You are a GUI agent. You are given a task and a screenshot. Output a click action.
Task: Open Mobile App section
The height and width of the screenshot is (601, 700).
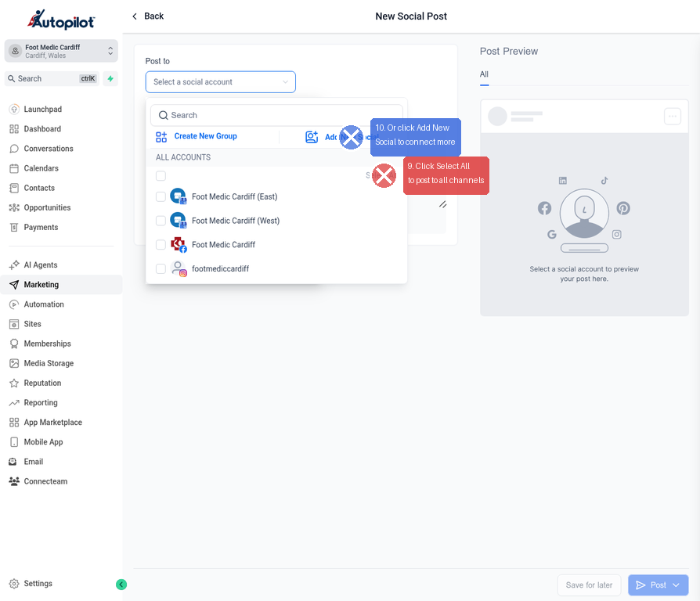click(43, 441)
